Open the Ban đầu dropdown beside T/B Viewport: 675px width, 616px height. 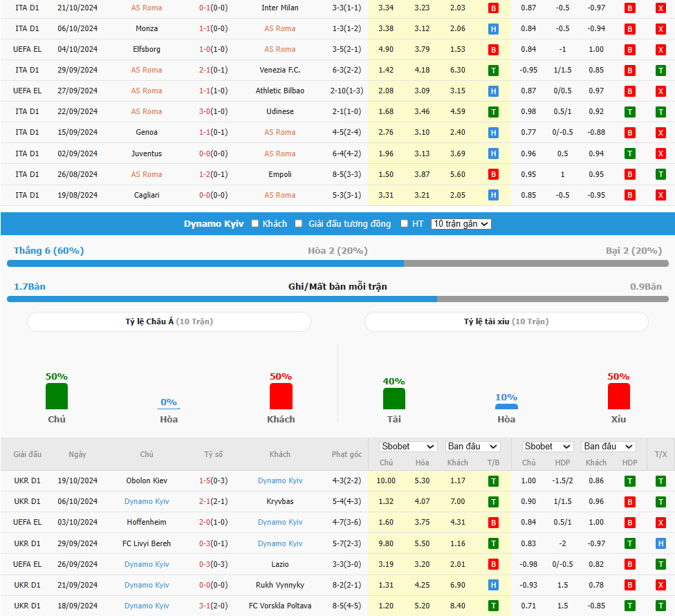click(472, 447)
